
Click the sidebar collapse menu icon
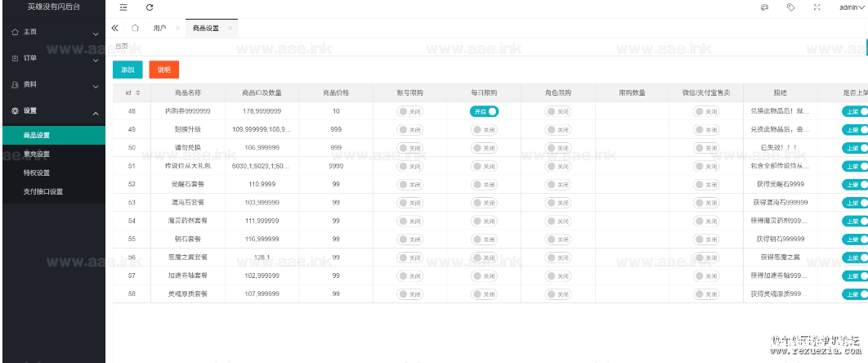click(123, 7)
